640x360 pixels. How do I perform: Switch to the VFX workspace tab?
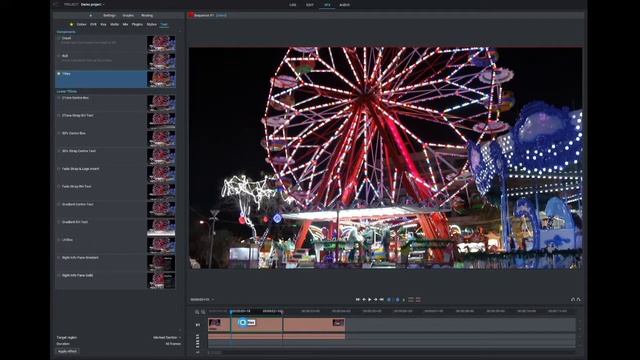327,5
